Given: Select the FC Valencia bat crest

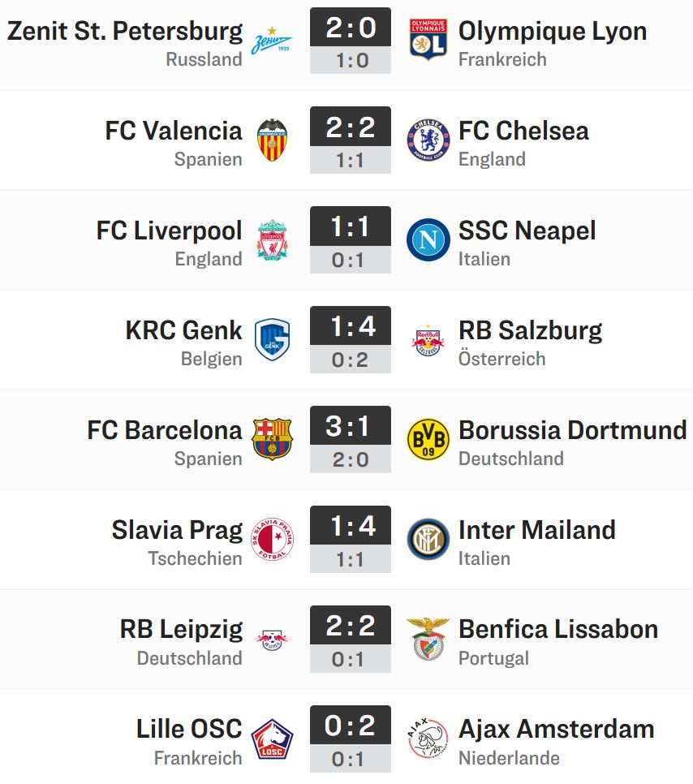Looking at the screenshot, I should click(x=272, y=140).
